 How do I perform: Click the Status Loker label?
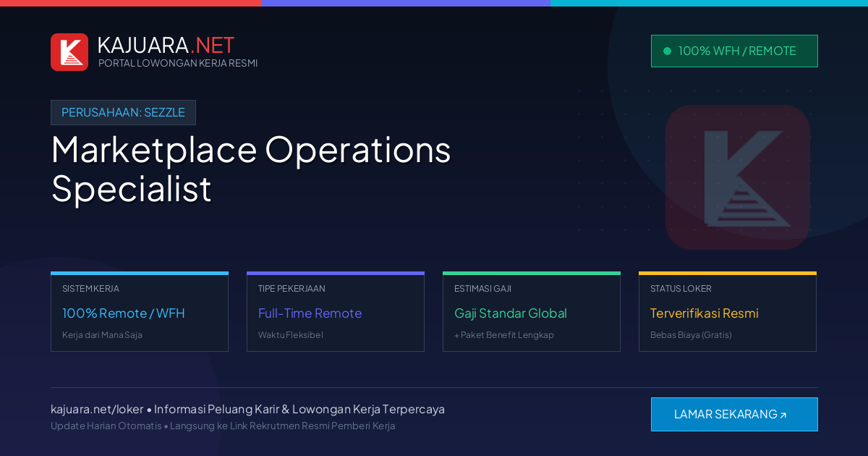click(x=681, y=288)
